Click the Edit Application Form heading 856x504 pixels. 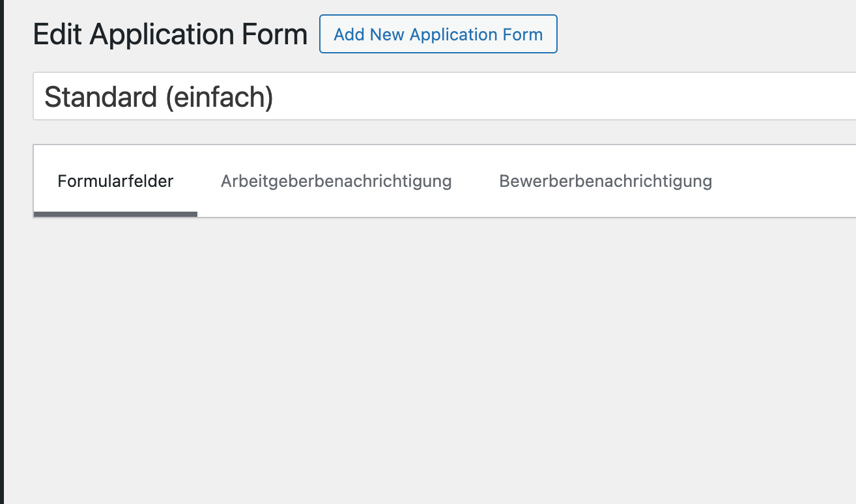170,34
